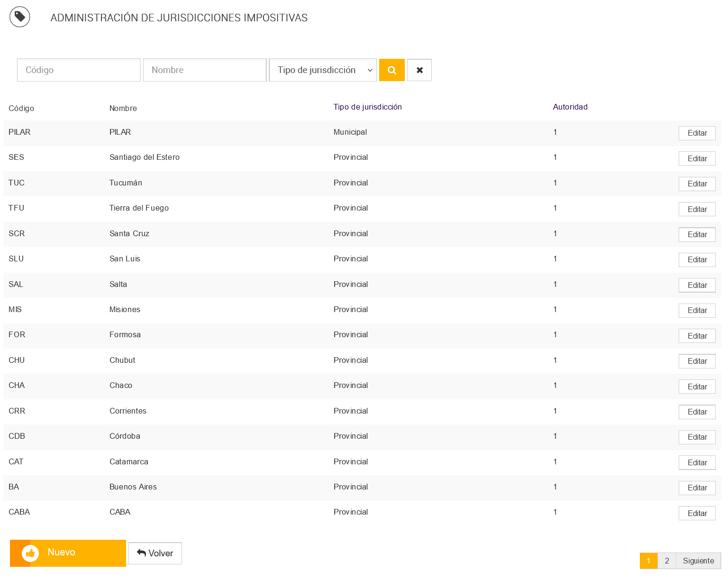Viewport: 728px width, 581px height.
Task: Type in the Código filter field
Action: pos(79,70)
